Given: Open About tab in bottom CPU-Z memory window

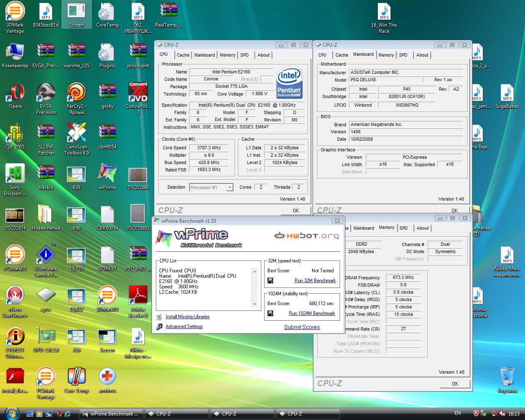Looking at the screenshot, I should click(422, 228).
